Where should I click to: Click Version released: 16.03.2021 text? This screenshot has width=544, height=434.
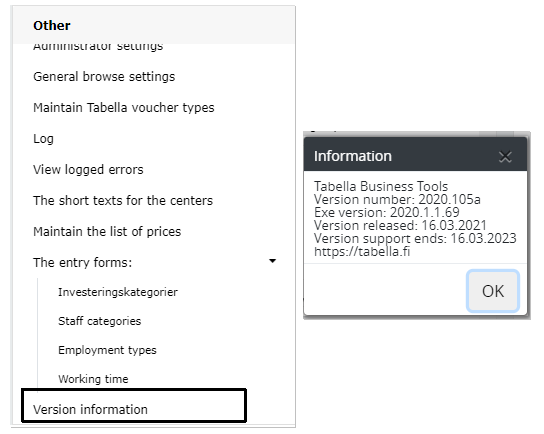tap(400, 225)
